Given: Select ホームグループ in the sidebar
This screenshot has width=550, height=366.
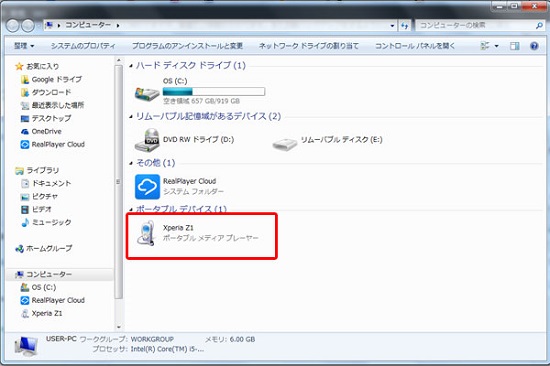Looking at the screenshot, I should coord(44,248).
